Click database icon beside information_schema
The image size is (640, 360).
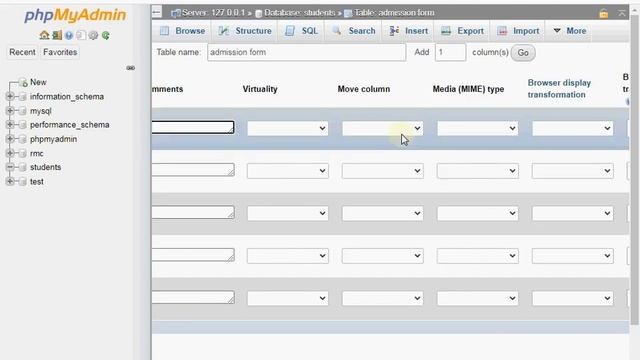(x=23, y=97)
